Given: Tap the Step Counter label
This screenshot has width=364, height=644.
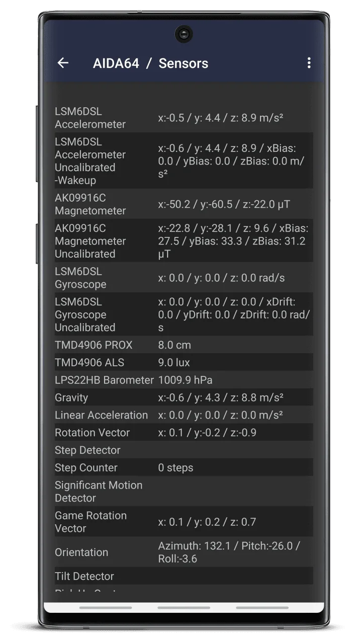Looking at the screenshot, I should tap(86, 468).
